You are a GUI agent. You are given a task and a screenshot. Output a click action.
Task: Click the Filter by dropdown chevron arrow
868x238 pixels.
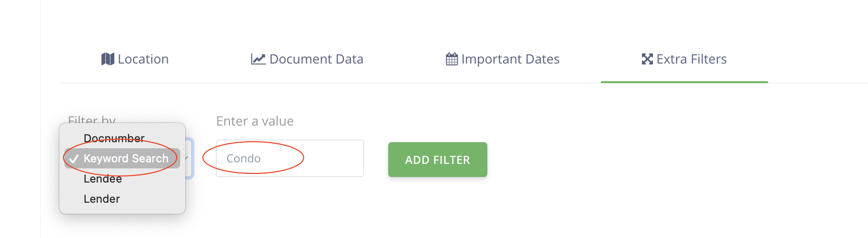pyautogui.click(x=187, y=158)
